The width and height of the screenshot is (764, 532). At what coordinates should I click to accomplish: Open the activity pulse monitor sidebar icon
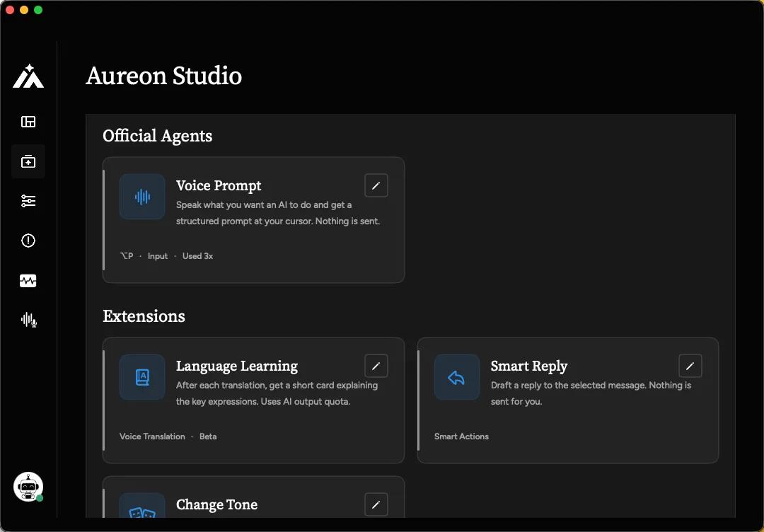[x=28, y=281]
